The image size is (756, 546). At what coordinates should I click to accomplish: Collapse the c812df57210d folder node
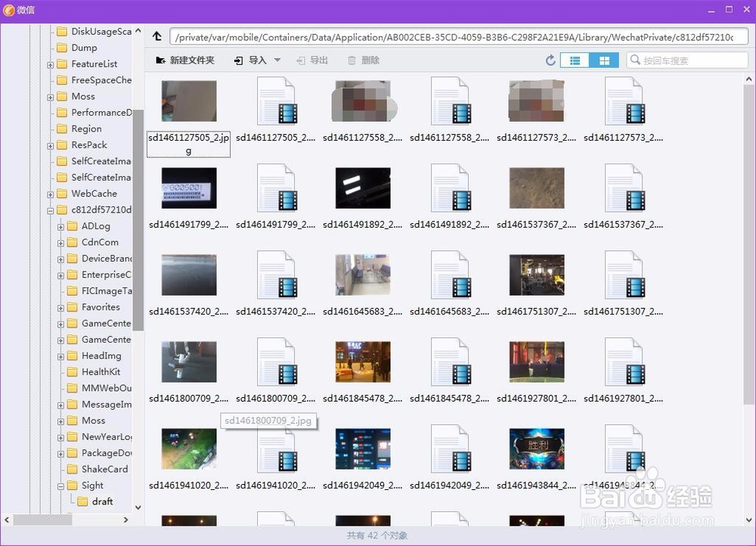[50, 210]
